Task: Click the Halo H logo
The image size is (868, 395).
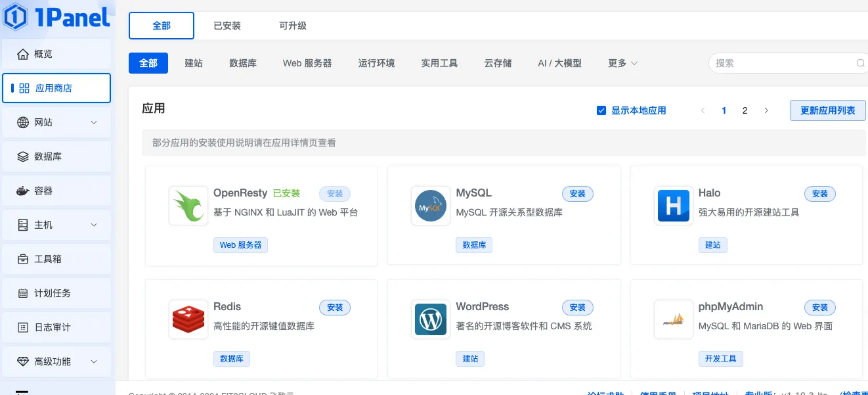Action: [674, 206]
